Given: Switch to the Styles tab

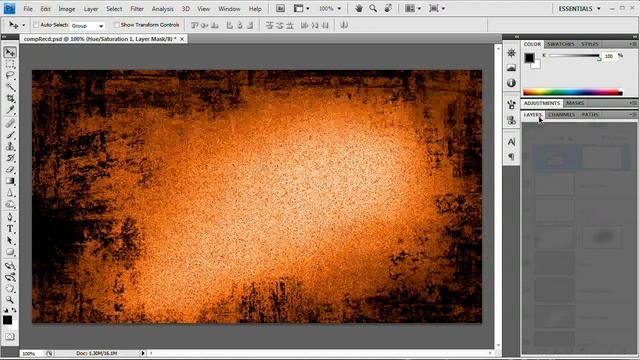Looking at the screenshot, I should (590, 44).
